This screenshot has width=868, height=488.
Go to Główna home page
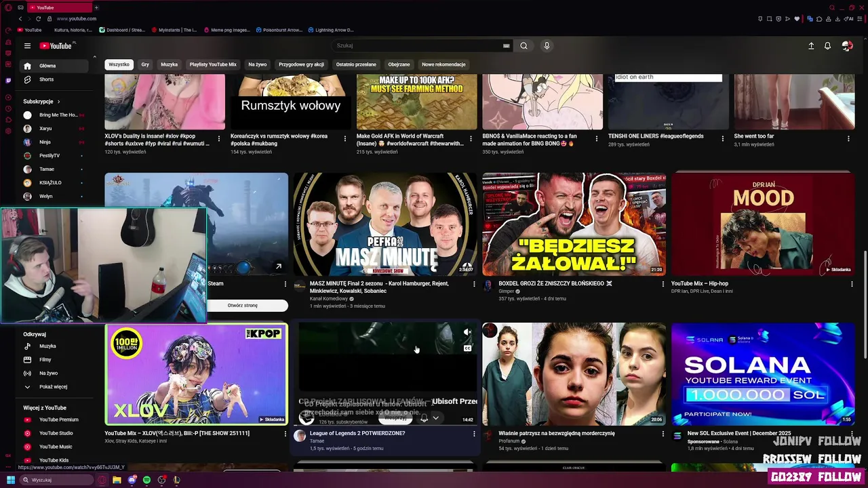point(54,66)
